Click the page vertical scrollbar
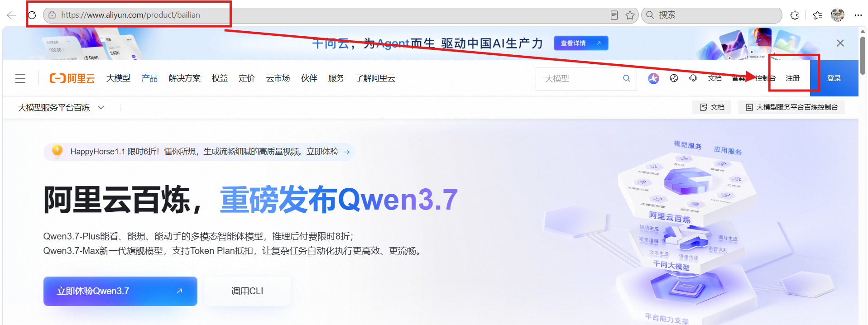The height and width of the screenshot is (325, 868). pos(863,55)
